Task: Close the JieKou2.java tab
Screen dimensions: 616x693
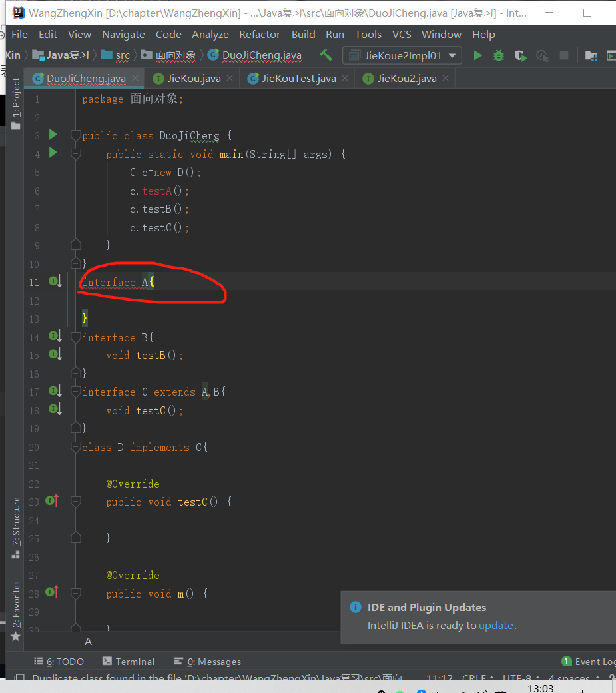Action: click(x=446, y=78)
